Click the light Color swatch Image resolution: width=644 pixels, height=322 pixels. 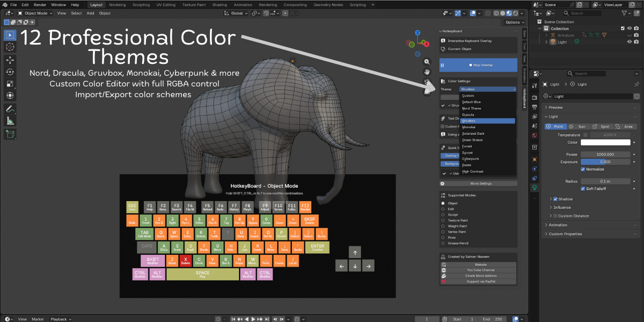pyautogui.click(x=606, y=142)
